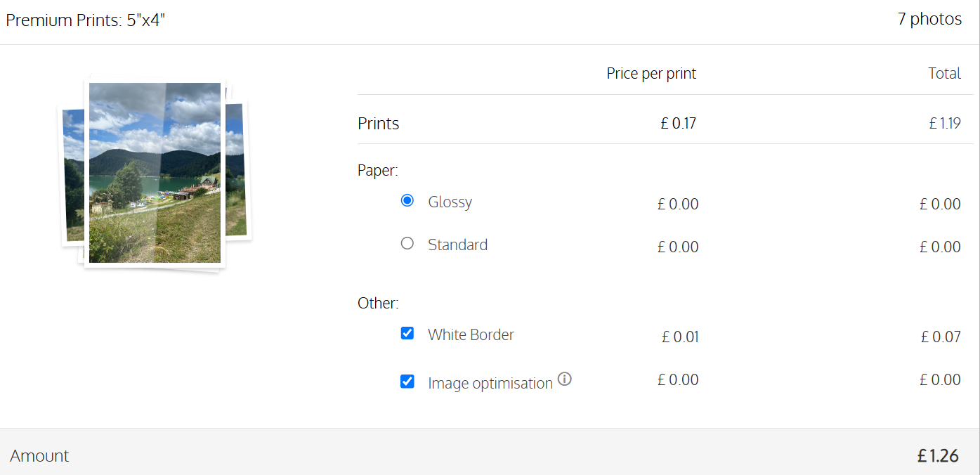
Task: Click the Image optimisation label
Action: point(490,383)
